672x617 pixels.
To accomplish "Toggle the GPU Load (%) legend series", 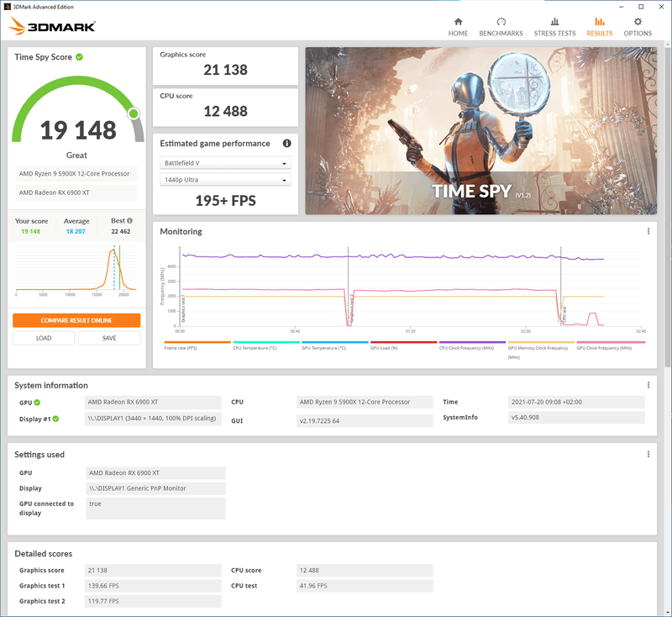I will (403, 346).
